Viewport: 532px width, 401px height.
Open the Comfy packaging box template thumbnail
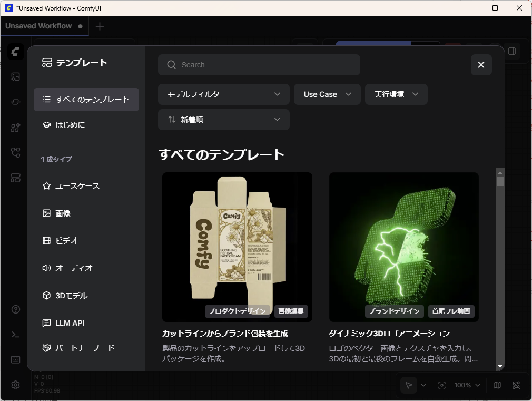click(237, 247)
